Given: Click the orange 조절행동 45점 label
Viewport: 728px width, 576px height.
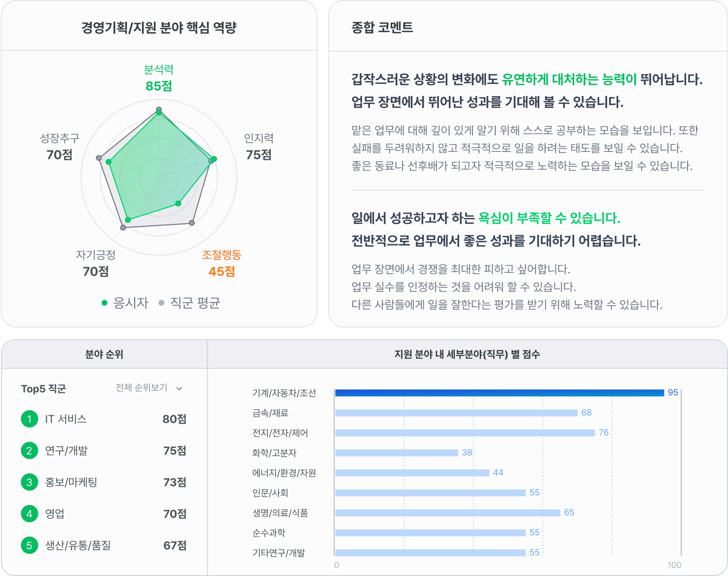Looking at the screenshot, I should 221,263.
